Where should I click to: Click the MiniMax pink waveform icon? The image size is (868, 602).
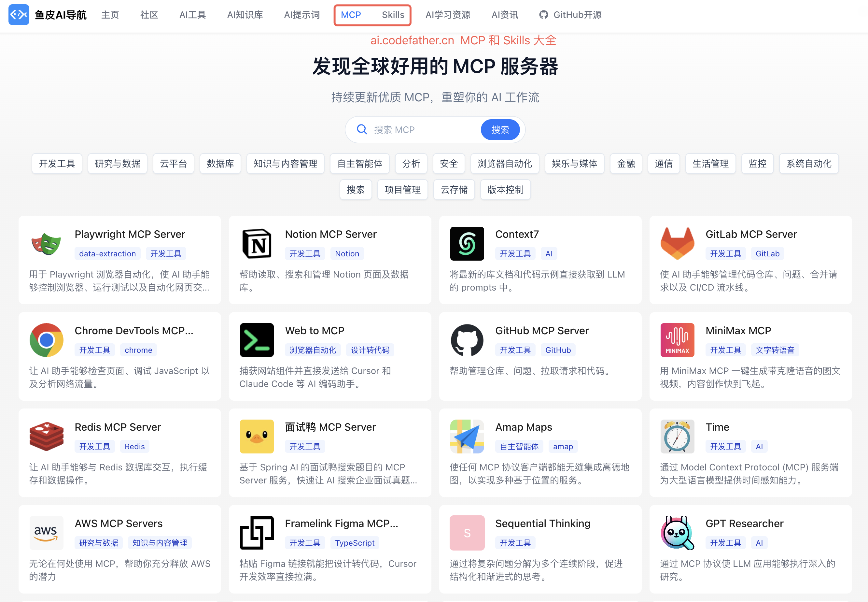(677, 340)
